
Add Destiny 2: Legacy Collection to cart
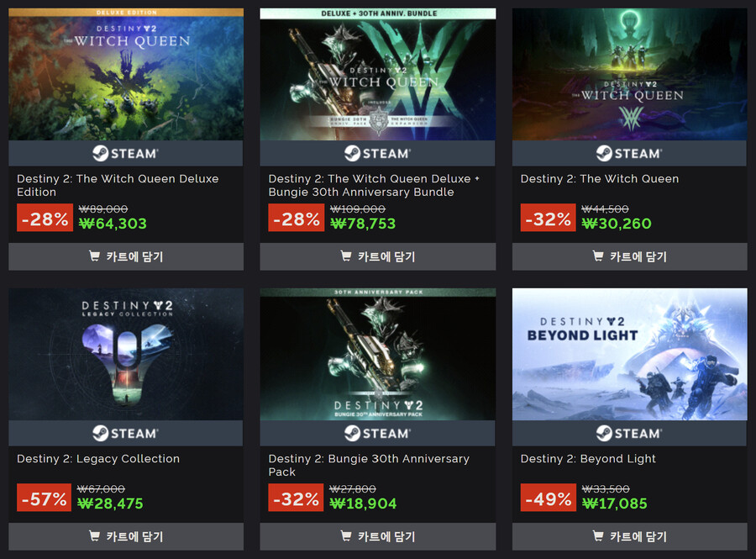(126, 536)
